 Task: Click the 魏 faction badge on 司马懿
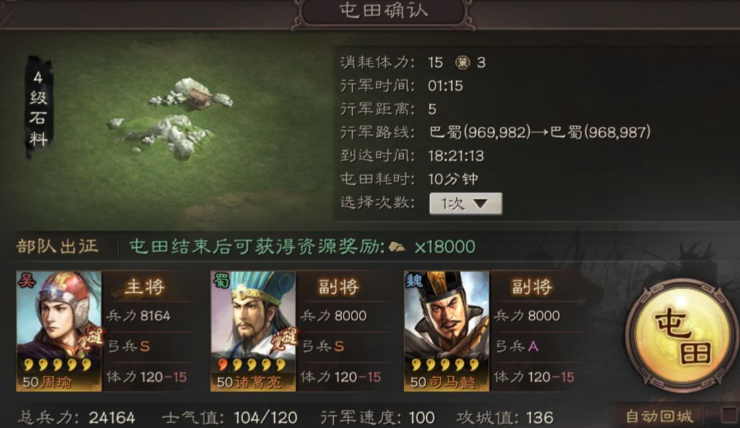(414, 281)
